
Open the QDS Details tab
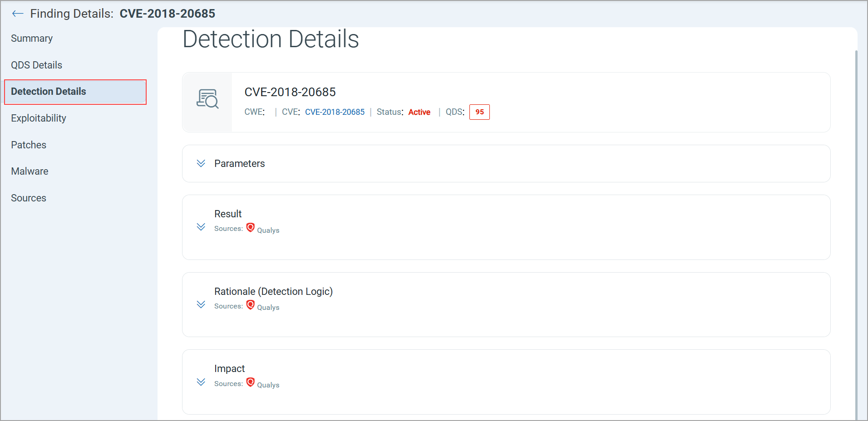pyautogui.click(x=36, y=65)
